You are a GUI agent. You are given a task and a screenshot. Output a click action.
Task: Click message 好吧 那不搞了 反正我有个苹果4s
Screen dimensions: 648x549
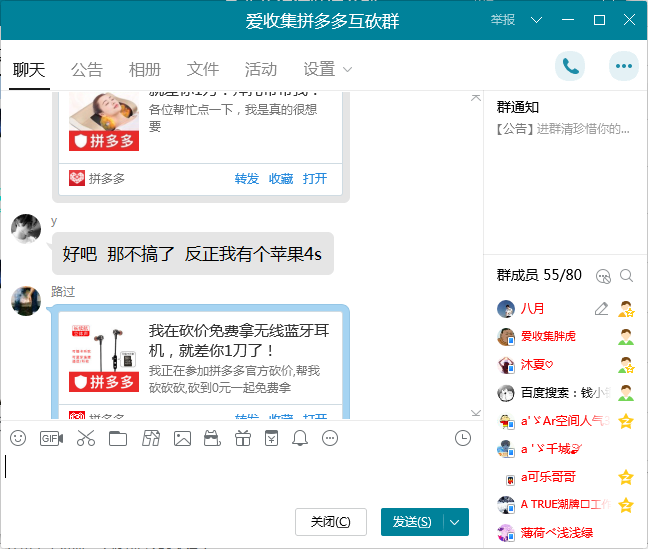(193, 254)
